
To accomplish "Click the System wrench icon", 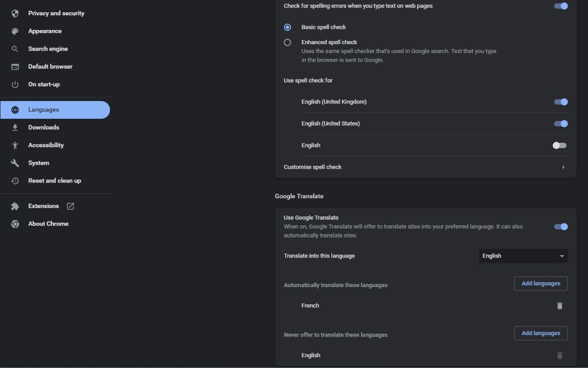I will [x=15, y=163].
